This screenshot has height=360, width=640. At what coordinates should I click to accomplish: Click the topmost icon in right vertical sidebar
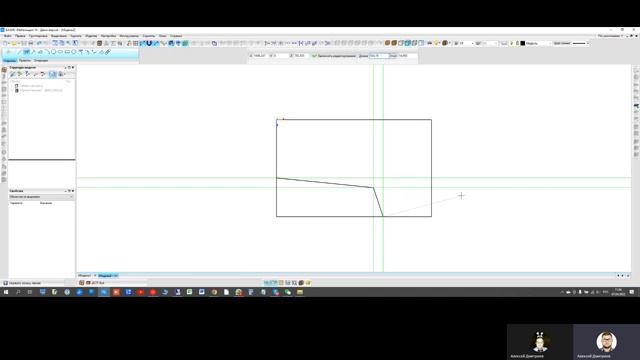(636, 71)
